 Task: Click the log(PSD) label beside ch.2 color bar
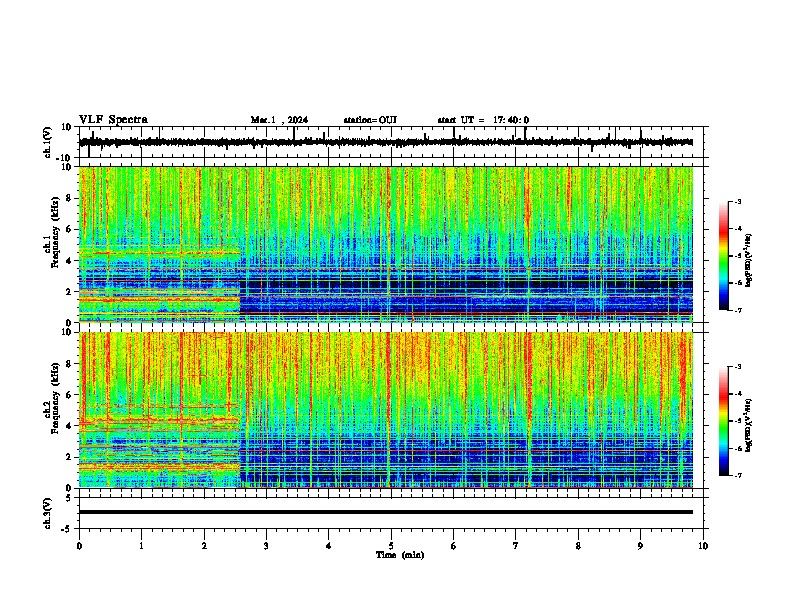pyautogui.click(x=748, y=426)
